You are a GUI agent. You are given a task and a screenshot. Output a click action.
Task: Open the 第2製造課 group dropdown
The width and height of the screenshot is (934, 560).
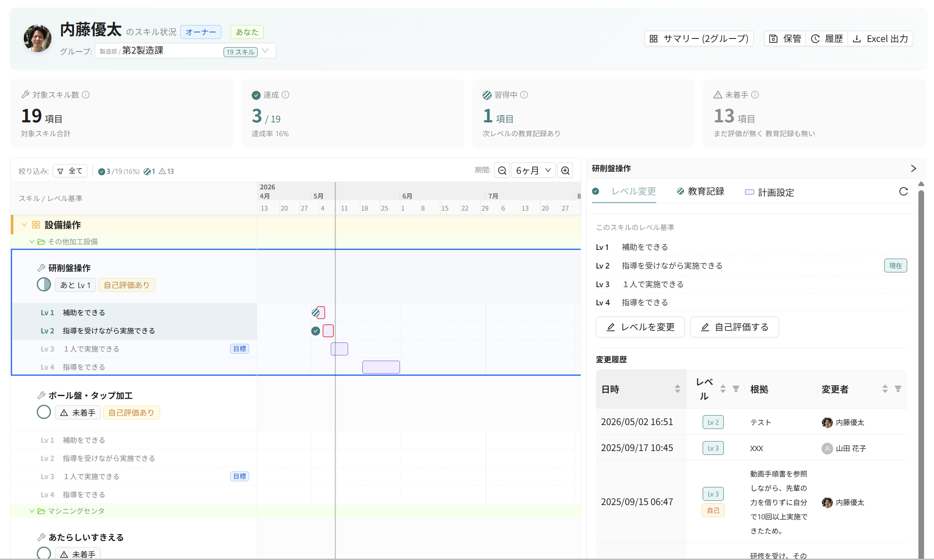tap(185, 51)
